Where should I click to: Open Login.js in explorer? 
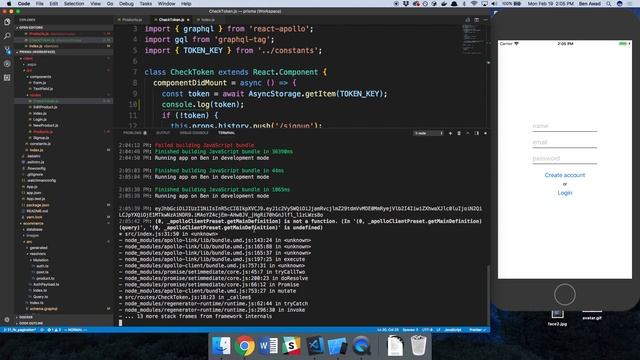coord(40,119)
